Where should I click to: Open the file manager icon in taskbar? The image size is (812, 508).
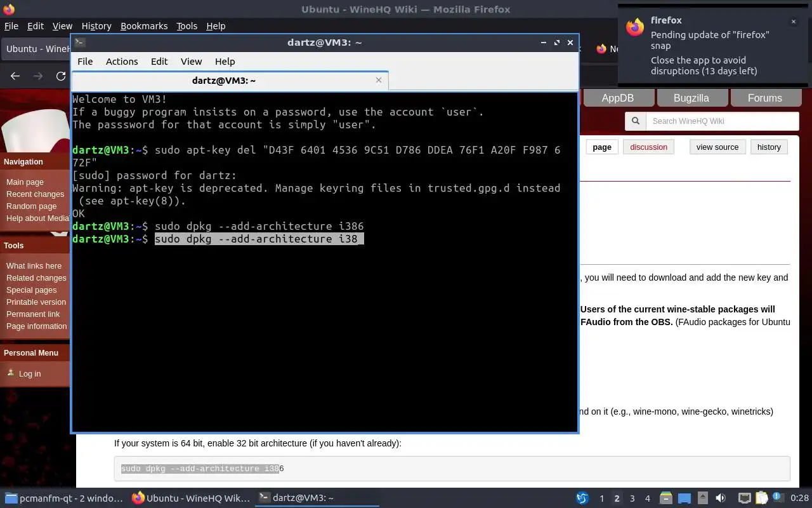(665, 498)
